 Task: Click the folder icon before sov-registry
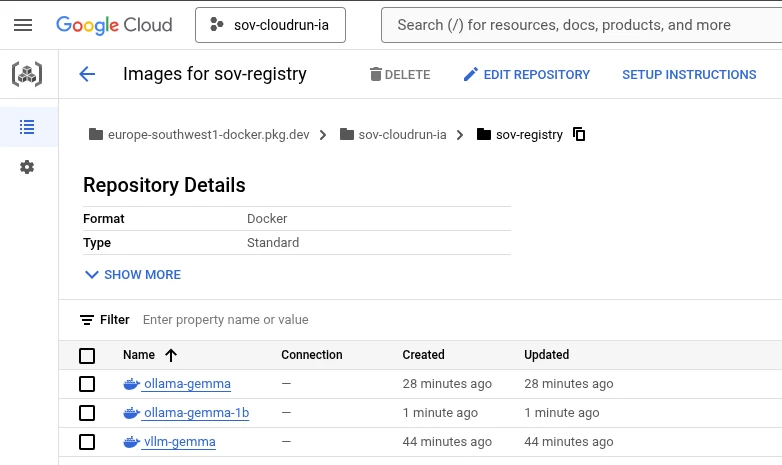(484, 134)
